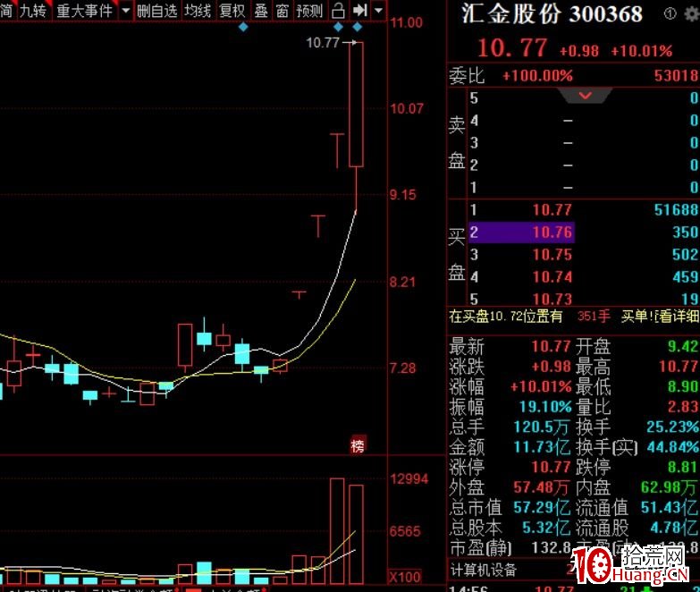700x592 pixels.
Task: Click the middle blue diamond event marker
Action: point(338,27)
